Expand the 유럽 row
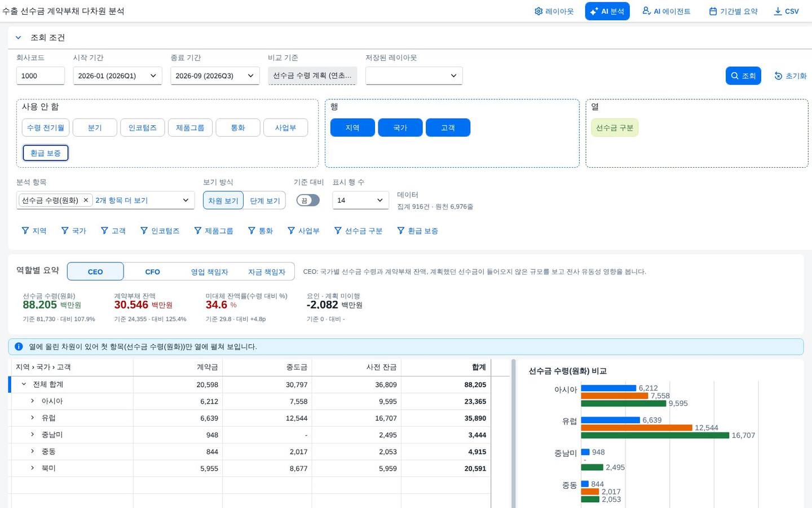The image size is (812, 508). pos(33,418)
